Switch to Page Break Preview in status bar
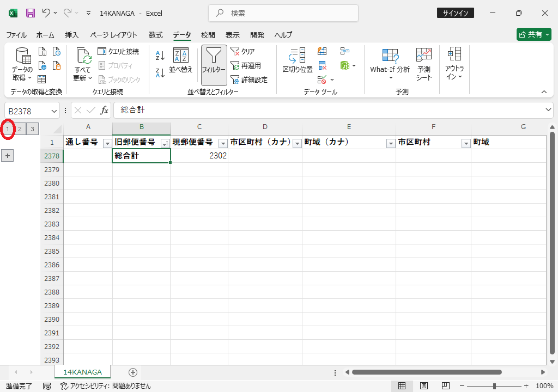The image size is (558, 392). pos(446,386)
